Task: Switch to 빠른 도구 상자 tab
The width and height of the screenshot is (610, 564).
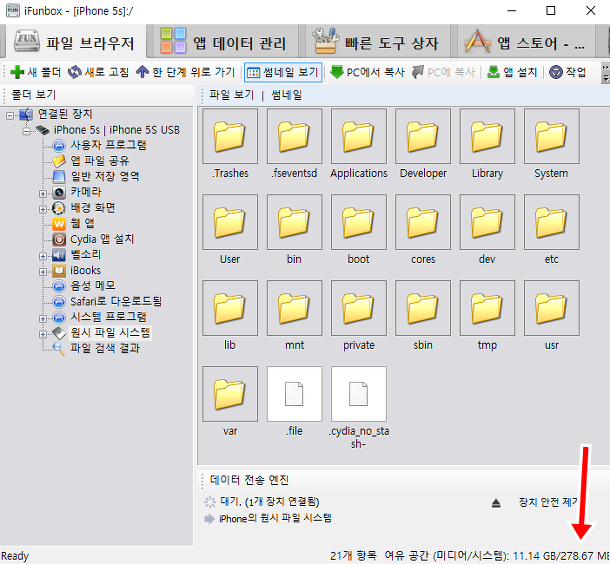Action: 376,42
